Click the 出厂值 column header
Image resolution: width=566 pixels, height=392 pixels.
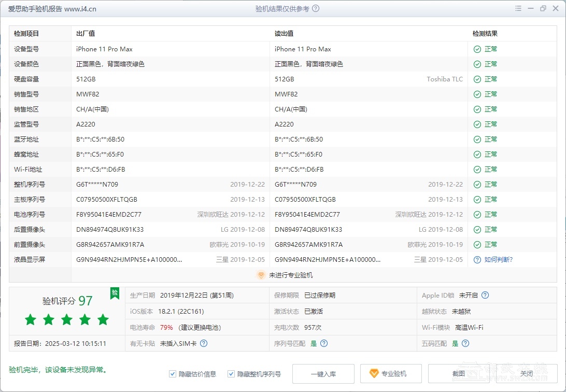(x=86, y=34)
